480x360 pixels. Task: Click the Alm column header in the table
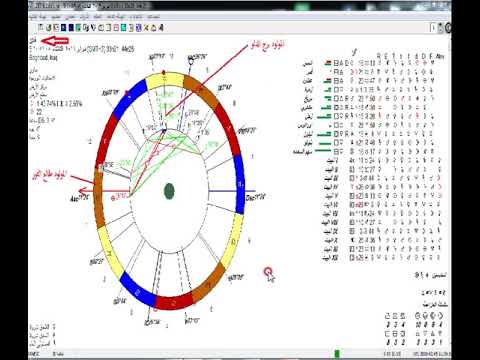[440, 56]
